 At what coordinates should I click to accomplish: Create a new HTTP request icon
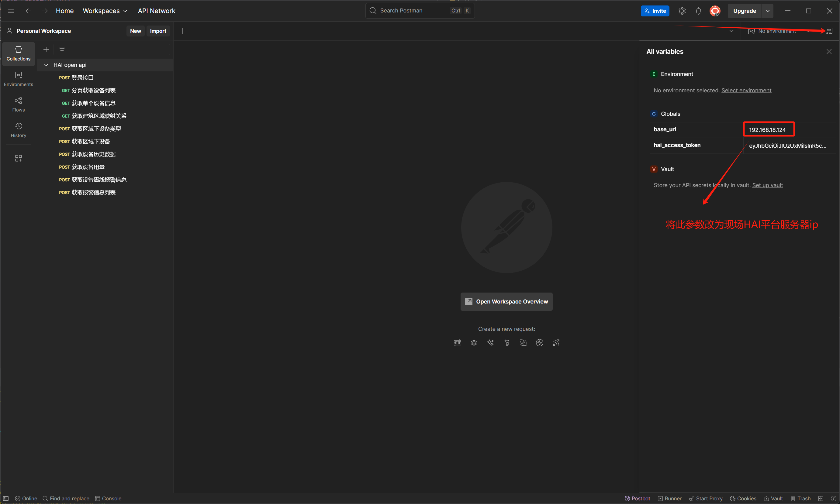coord(457,343)
